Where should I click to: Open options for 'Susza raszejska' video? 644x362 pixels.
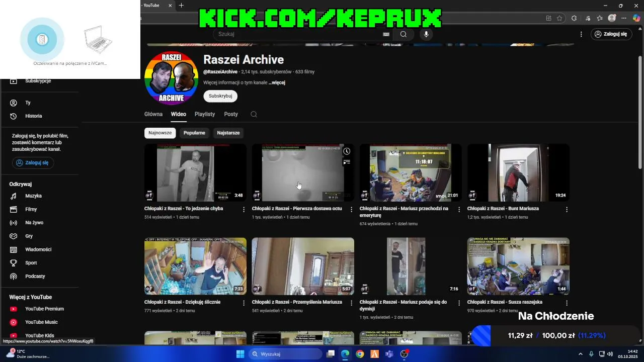point(567,303)
